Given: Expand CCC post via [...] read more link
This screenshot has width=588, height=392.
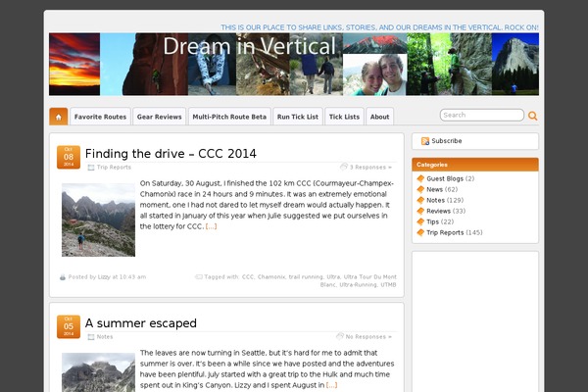Looking at the screenshot, I should 211,226.
